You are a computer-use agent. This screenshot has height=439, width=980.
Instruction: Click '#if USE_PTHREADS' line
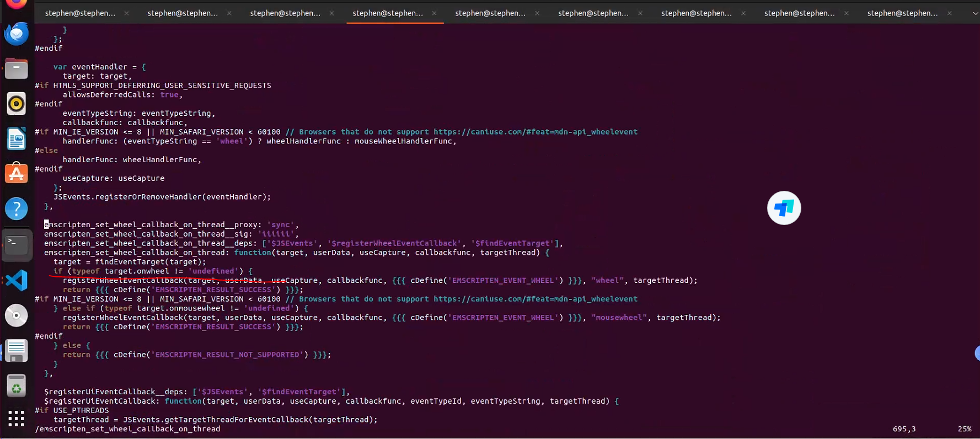point(72,410)
